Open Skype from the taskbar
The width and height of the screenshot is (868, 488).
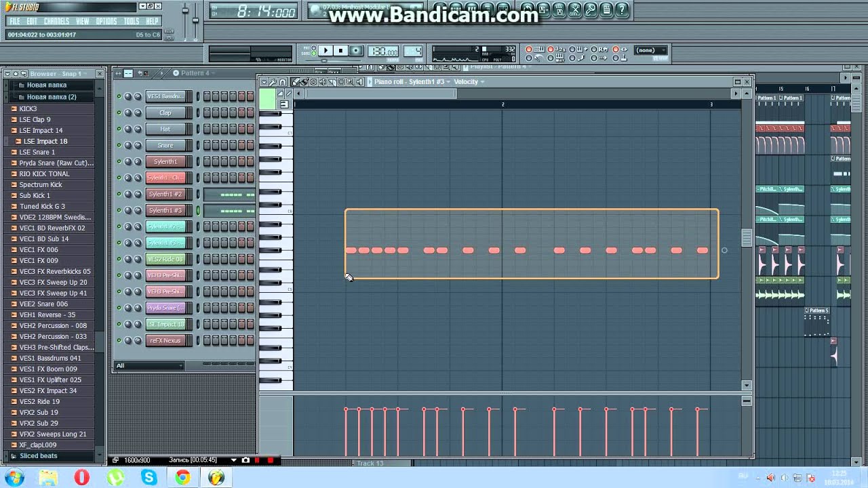pyautogui.click(x=149, y=477)
